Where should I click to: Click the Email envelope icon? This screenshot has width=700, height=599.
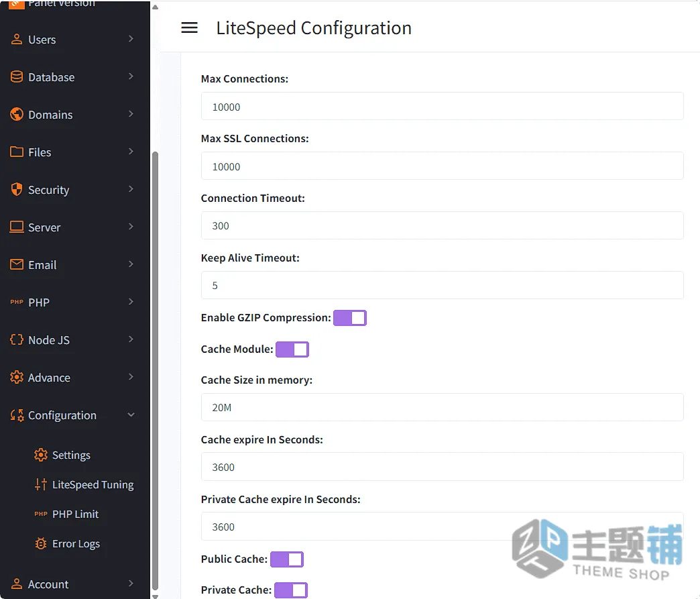(17, 264)
